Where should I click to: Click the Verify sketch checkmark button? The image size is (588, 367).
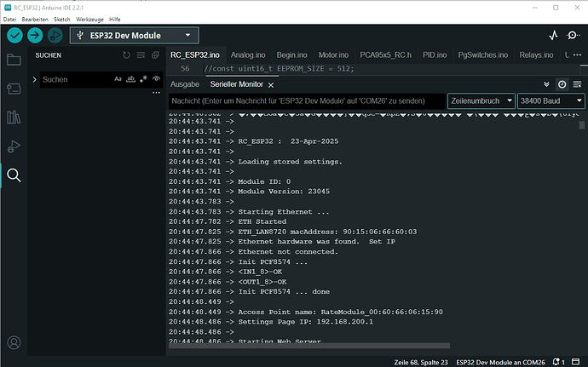(x=14, y=36)
